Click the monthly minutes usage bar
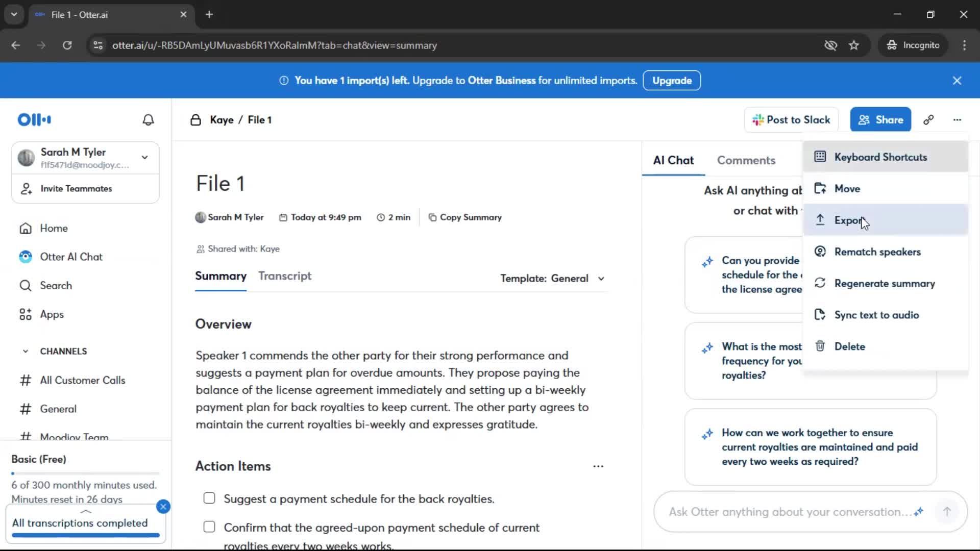 85,473
